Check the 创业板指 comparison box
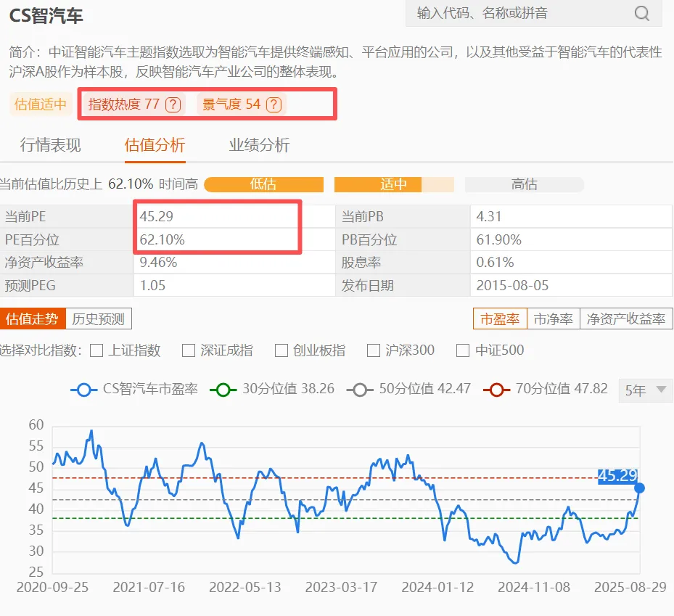This screenshot has height=616, width=674. click(281, 351)
